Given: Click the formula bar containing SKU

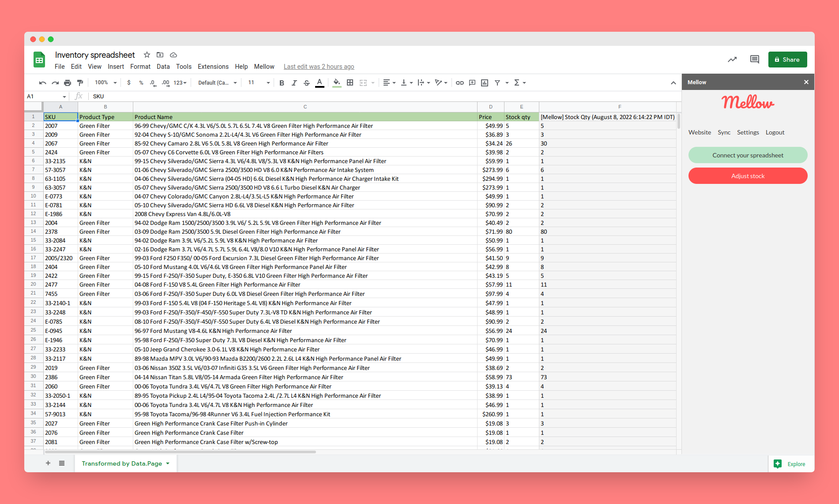Looking at the screenshot, I should [384, 96].
